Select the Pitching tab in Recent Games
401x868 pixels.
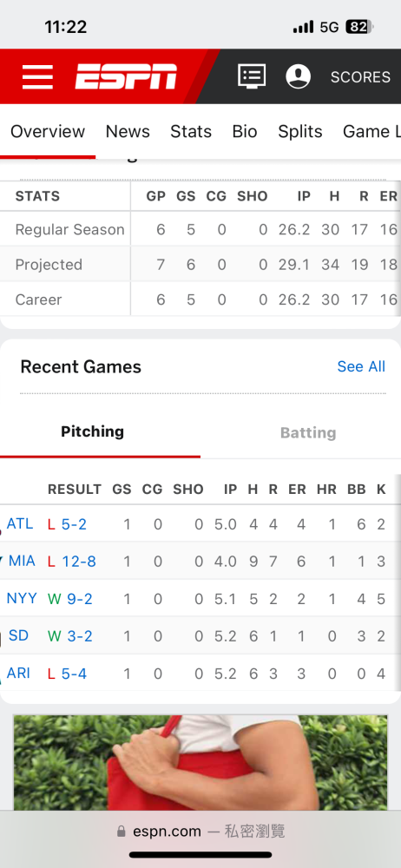(93, 431)
